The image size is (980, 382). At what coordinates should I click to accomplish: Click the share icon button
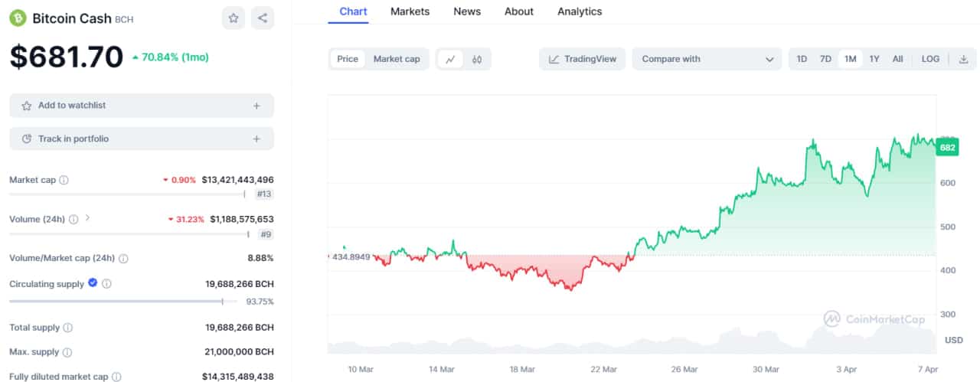263,18
